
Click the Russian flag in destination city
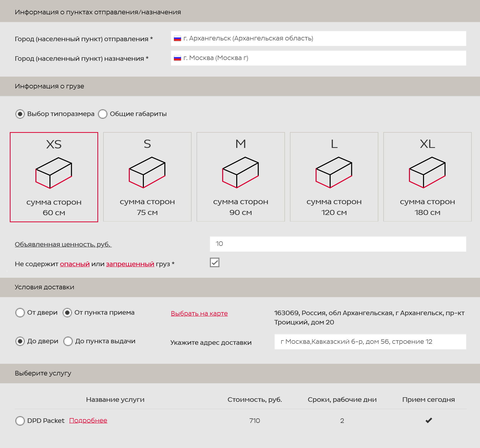pos(177,58)
